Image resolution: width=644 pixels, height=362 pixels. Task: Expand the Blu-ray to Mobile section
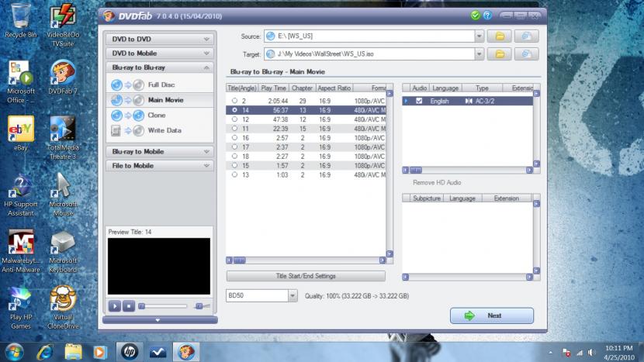click(160, 151)
